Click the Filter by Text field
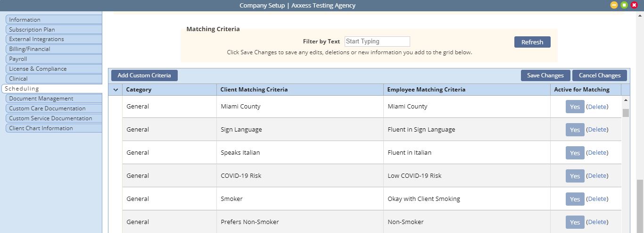The image size is (644, 233). click(377, 42)
